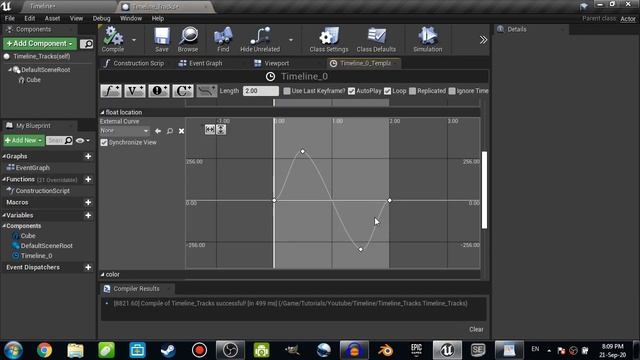Expand toolbar overflow chevrons
Image resolution: width=640 pixels, height=360 pixels.
tap(483, 40)
